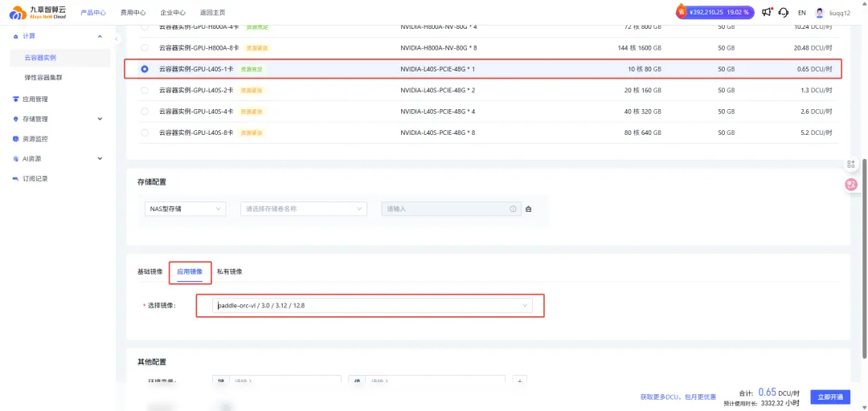
Task: Switch to the 基础镜像 tab
Action: [x=150, y=271]
